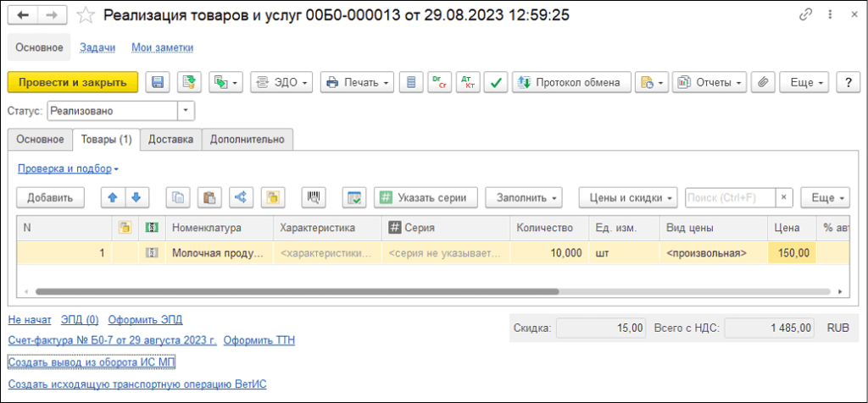The width and height of the screenshot is (868, 403).
Task: Open the Не начат status link
Action: [x=30, y=319]
